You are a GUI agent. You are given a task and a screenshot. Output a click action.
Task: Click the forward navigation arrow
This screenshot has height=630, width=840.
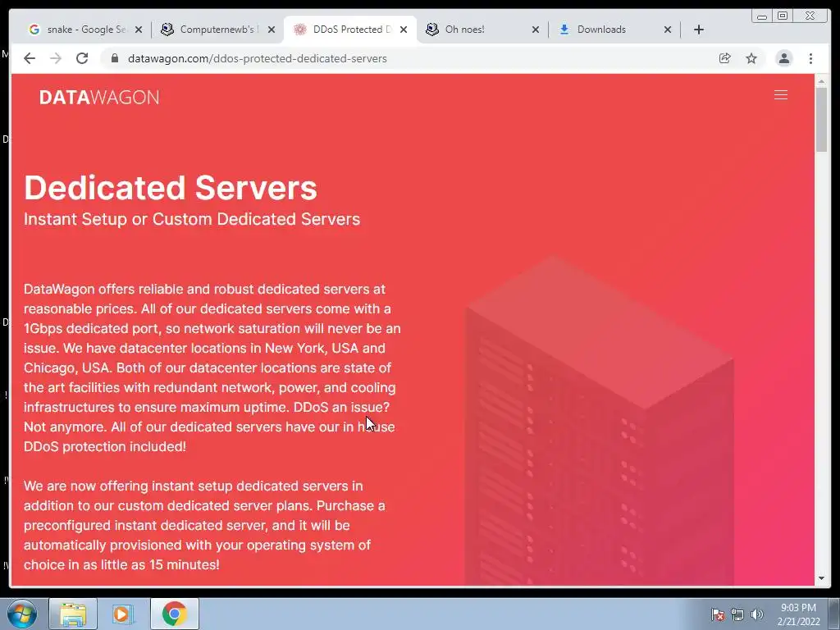[x=56, y=58]
